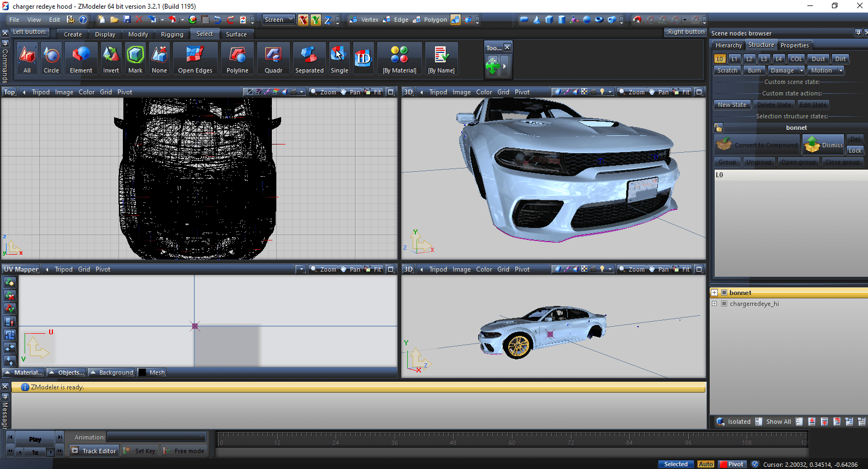
Task: Expand the chargerredeye_hi tree node
Action: point(714,304)
